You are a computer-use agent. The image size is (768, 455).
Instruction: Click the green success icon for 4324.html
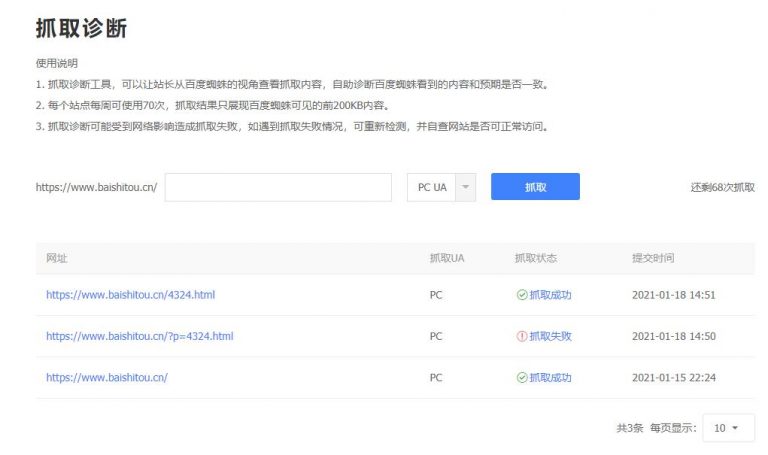[521, 295]
